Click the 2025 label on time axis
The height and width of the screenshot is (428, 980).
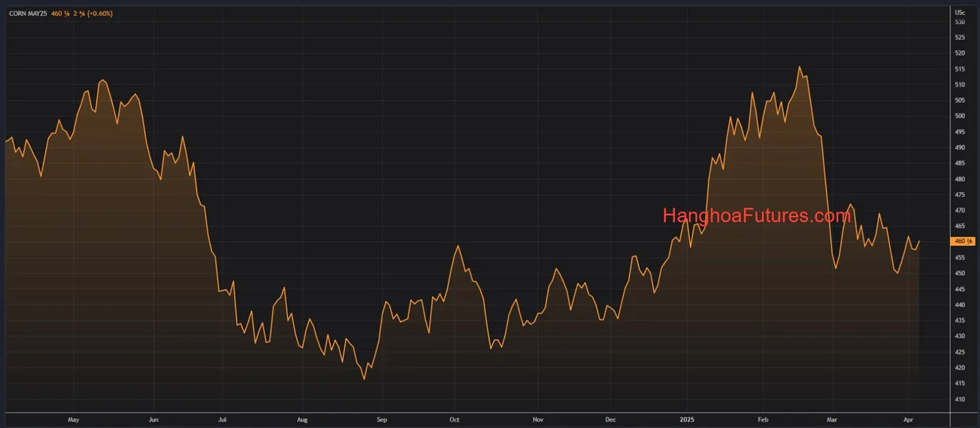[x=688, y=420]
